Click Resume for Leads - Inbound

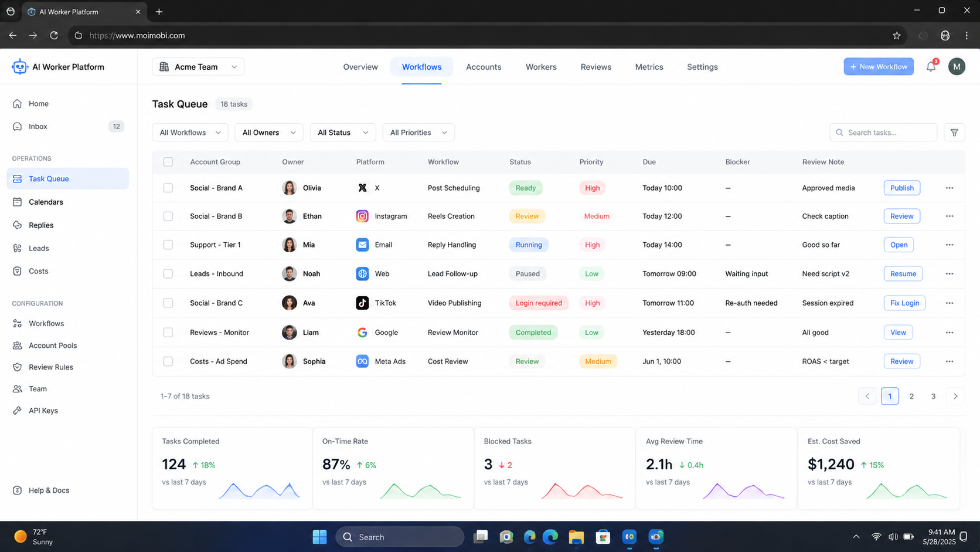(903, 273)
